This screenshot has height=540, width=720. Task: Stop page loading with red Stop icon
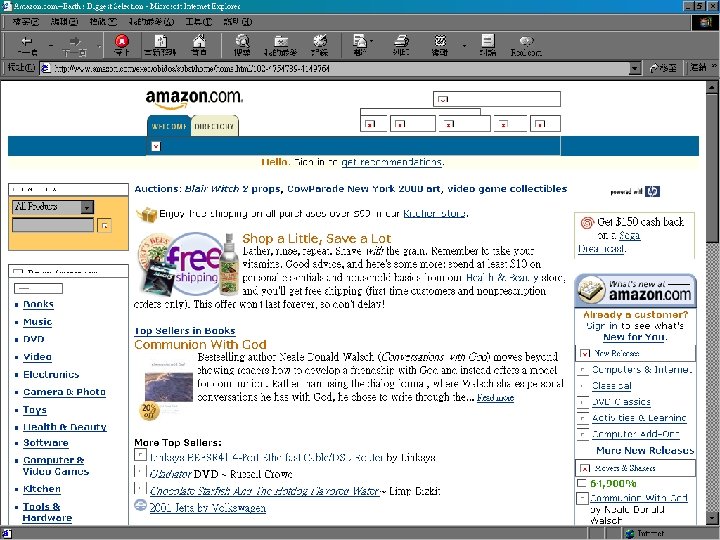[122, 45]
